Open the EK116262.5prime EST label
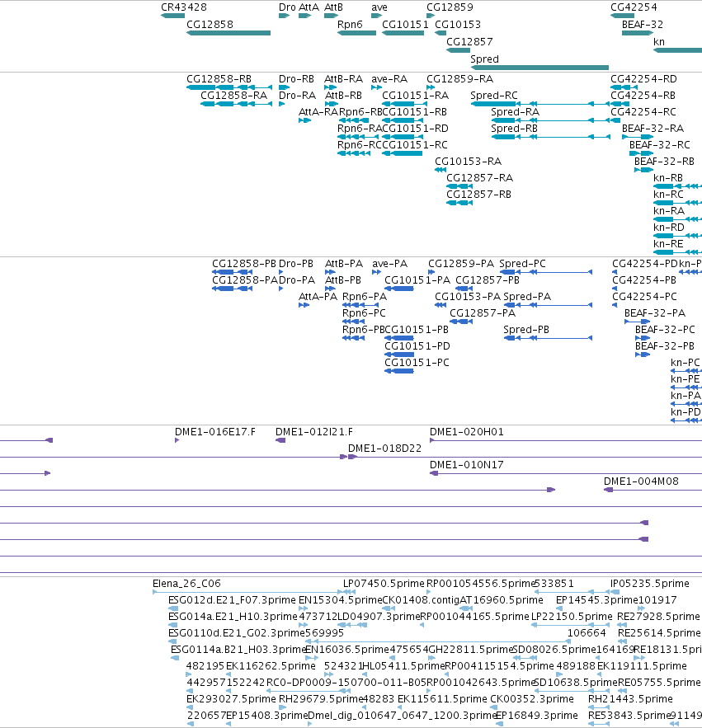702x728 pixels. point(271,666)
